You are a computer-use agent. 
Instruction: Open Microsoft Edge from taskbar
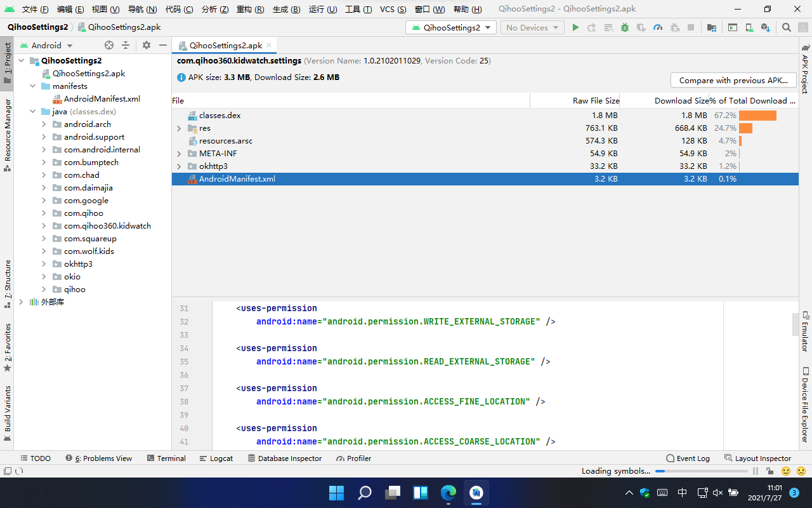(x=449, y=492)
